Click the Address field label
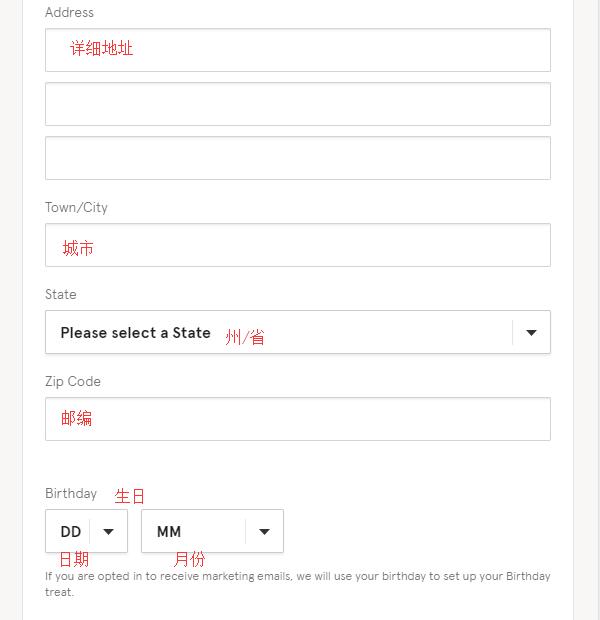This screenshot has width=600, height=620. coord(69,13)
